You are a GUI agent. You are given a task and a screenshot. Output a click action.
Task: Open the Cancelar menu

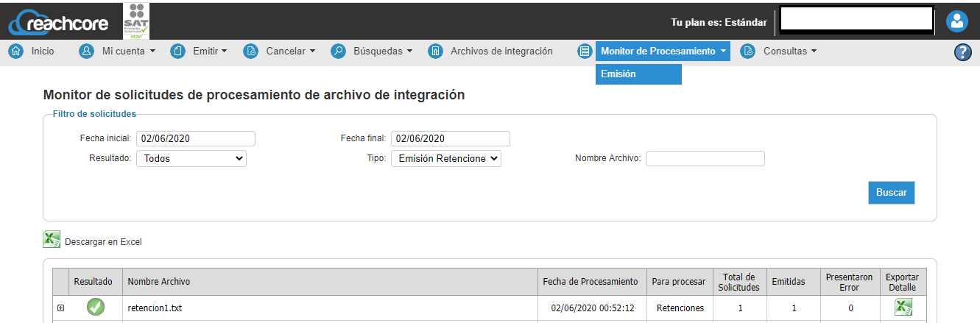pos(291,52)
